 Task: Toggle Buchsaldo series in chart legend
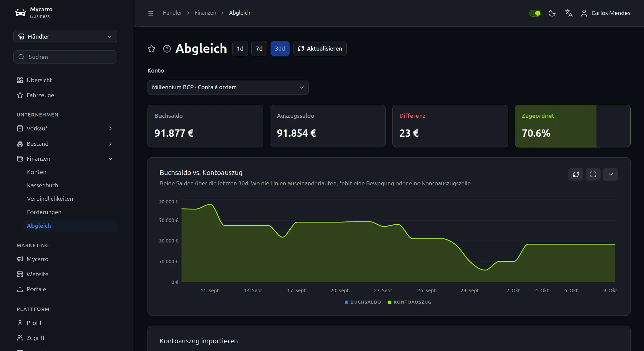(x=363, y=302)
